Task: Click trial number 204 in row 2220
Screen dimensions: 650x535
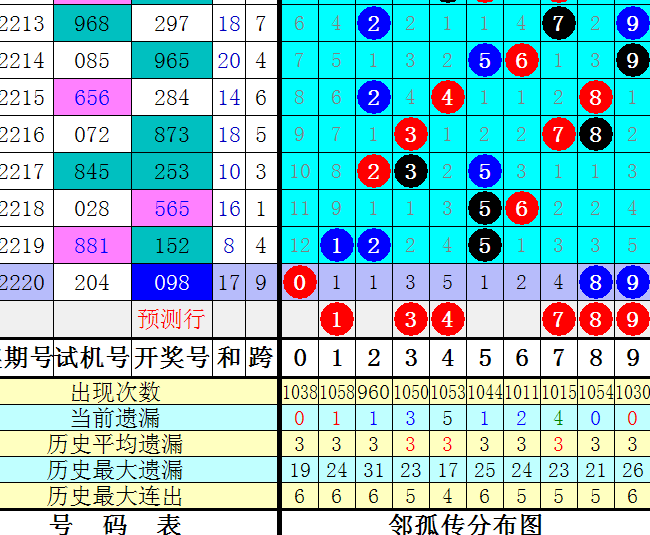Action: (x=92, y=282)
